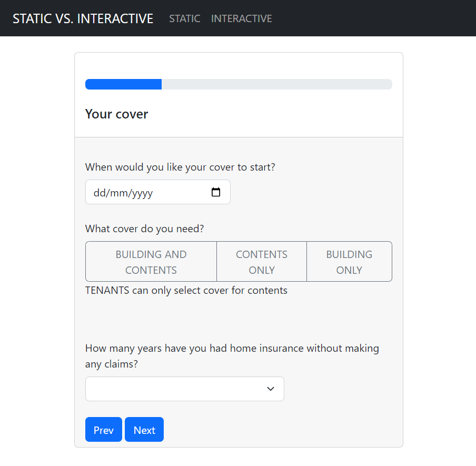
Task: Switch to the INTERACTIVE navbar item
Action: (x=241, y=18)
